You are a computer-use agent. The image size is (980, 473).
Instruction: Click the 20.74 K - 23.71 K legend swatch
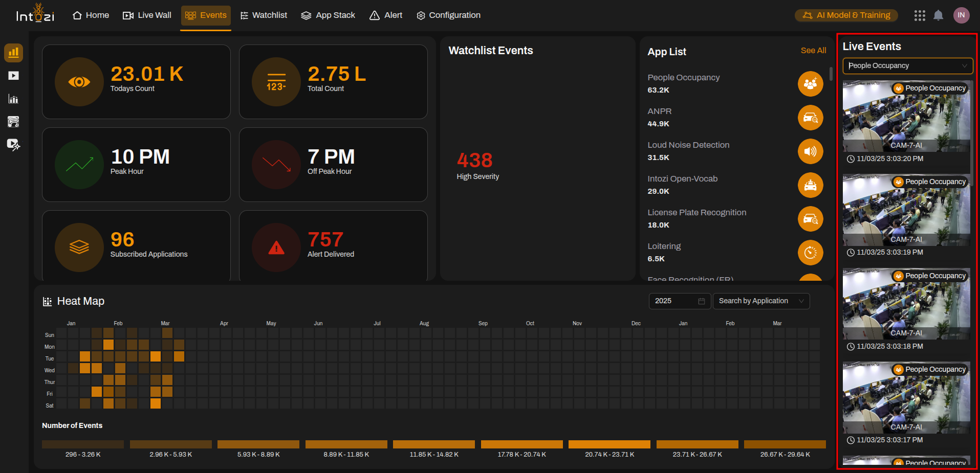click(x=609, y=444)
